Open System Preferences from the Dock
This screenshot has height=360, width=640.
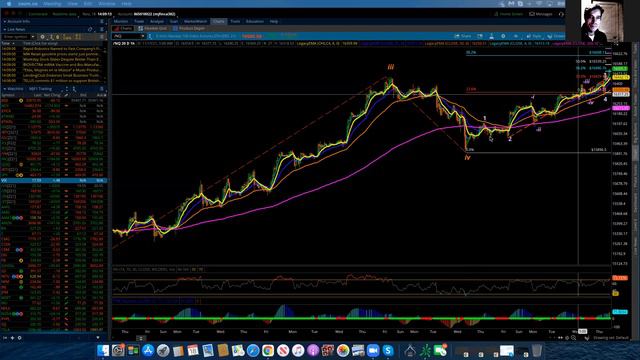tap(118, 350)
